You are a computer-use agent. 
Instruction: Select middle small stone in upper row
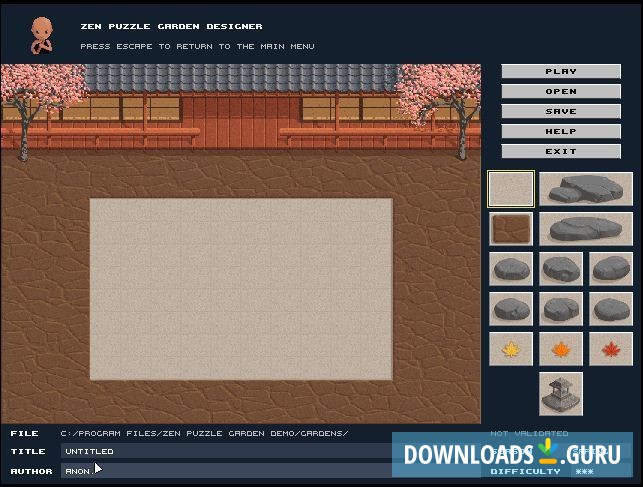click(561, 269)
